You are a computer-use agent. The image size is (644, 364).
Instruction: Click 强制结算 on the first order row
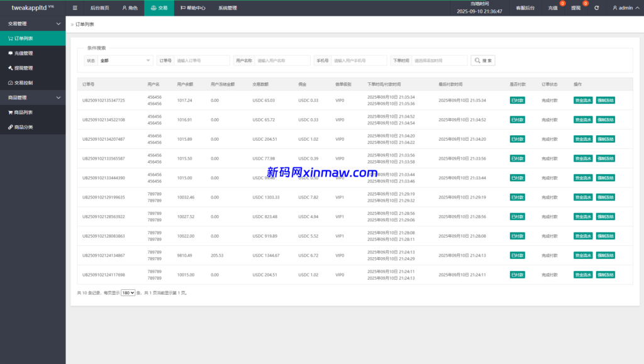pos(605,100)
